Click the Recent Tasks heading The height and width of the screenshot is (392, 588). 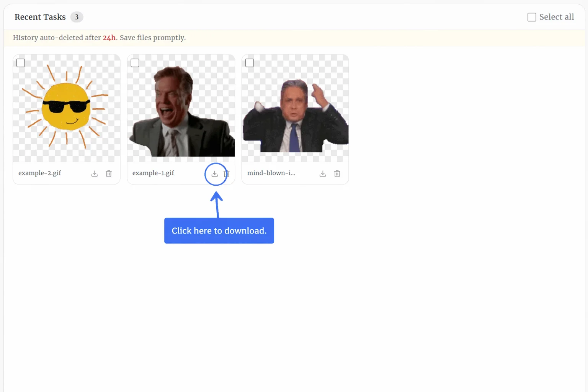[x=40, y=17]
